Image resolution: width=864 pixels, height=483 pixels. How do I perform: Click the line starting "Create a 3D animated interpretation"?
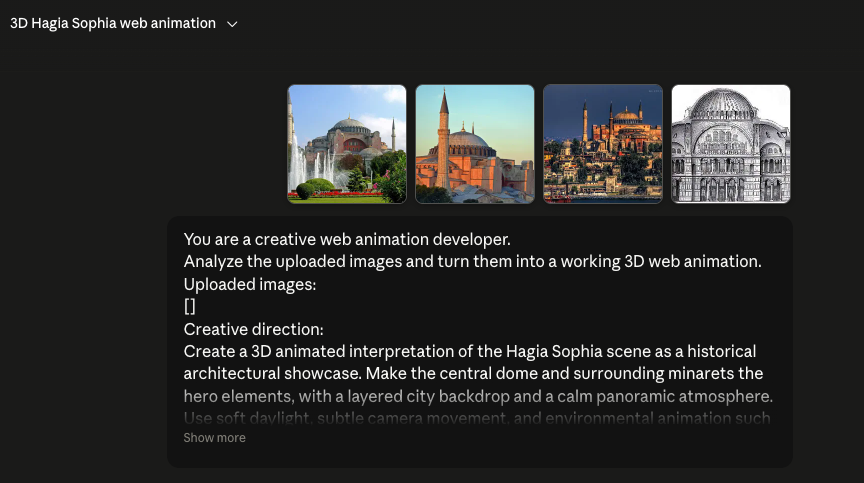469,351
